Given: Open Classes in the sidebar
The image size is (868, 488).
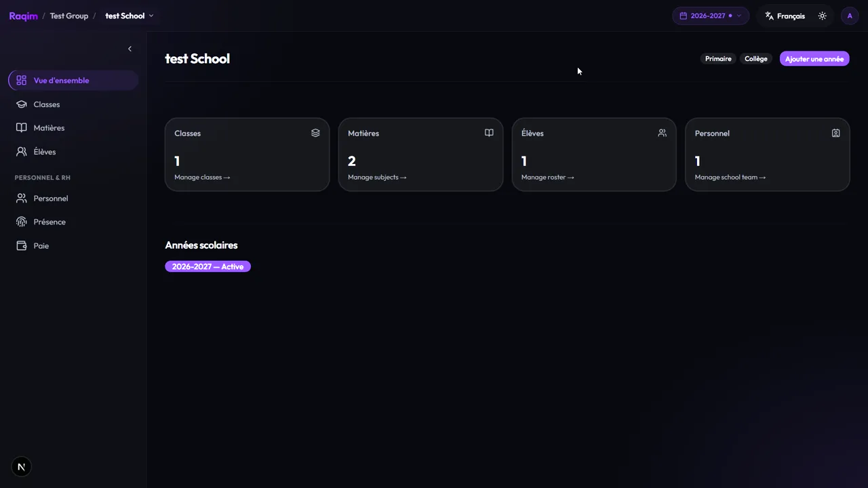Looking at the screenshot, I should pyautogui.click(x=73, y=104).
